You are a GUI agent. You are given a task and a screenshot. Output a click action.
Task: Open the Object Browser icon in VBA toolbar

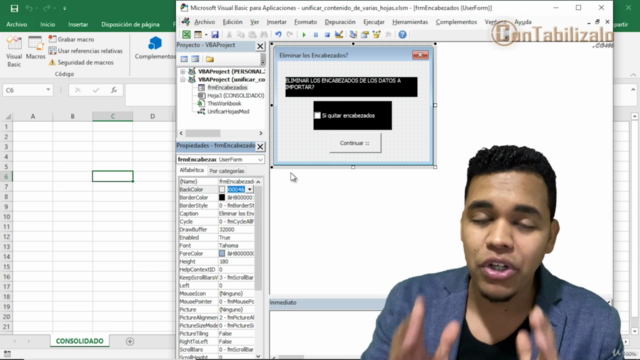(x=376, y=35)
